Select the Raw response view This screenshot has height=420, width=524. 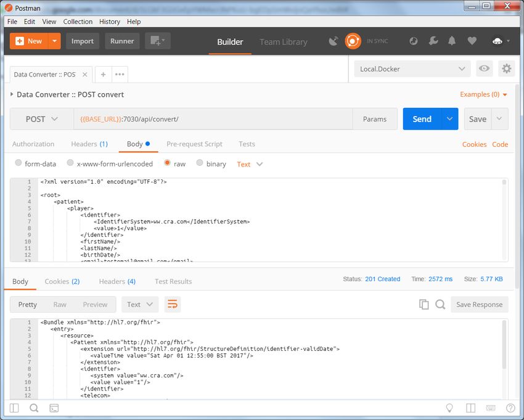[60, 304]
